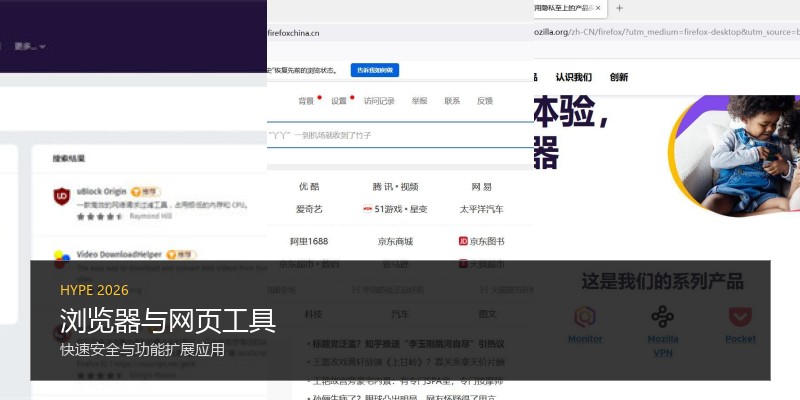Open the 太平洋汽车 site link
Viewport: 800px width, 400px height.
coord(482,209)
